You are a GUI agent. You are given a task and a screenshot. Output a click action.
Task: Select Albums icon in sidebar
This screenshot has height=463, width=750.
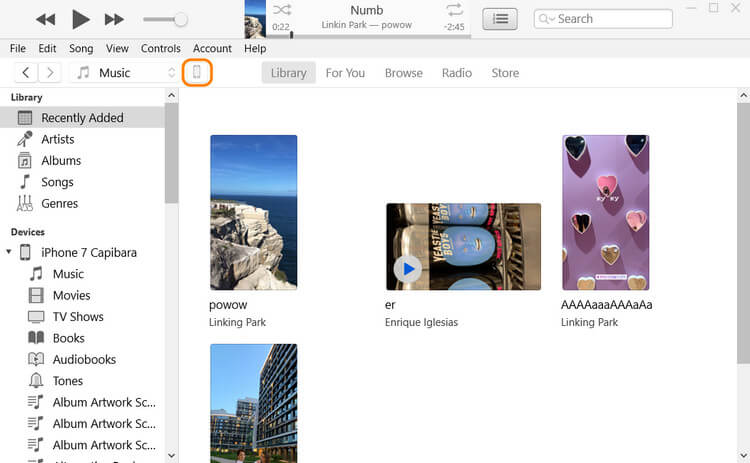[x=25, y=161]
